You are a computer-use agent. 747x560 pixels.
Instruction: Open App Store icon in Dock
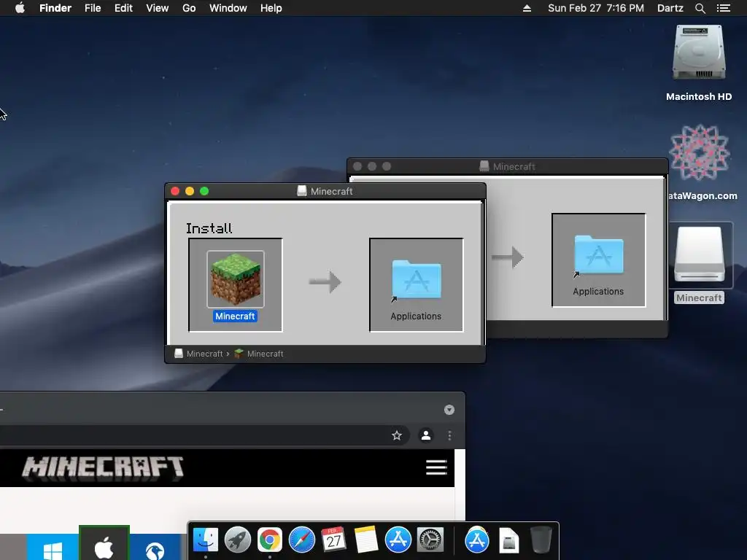click(398, 540)
